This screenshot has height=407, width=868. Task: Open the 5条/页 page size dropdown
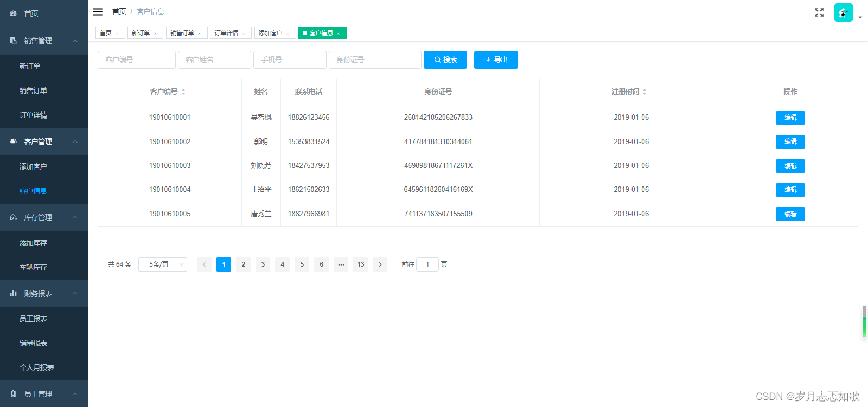pos(163,264)
